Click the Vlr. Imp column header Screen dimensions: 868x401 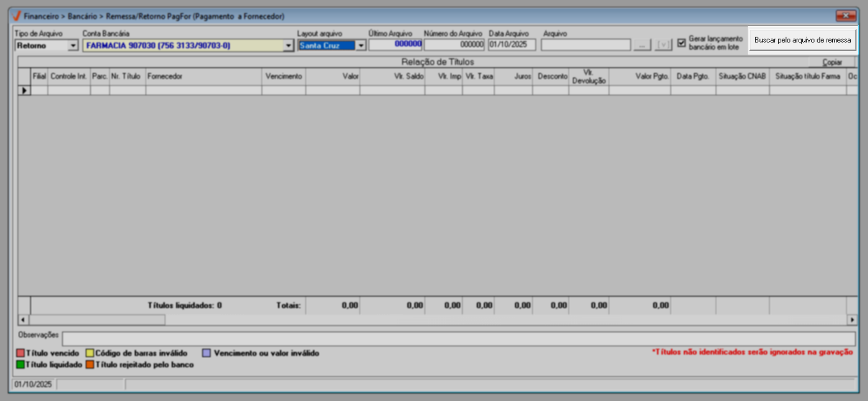coord(444,76)
